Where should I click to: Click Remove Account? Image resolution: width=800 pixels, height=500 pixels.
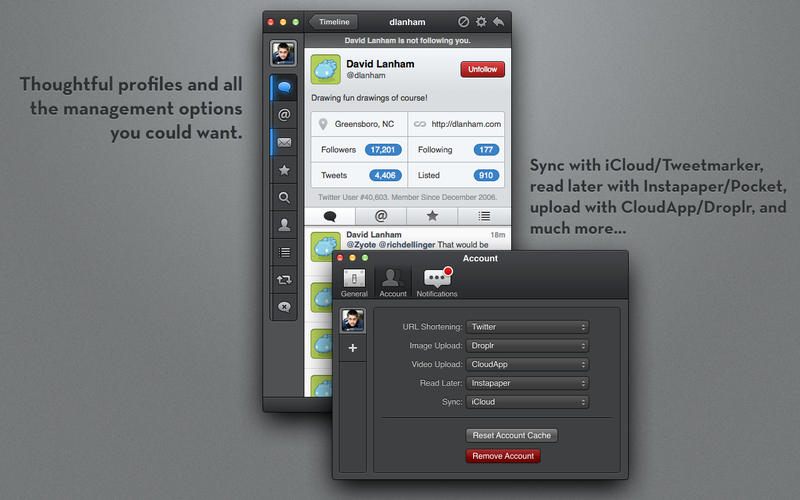pyautogui.click(x=503, y=456)
